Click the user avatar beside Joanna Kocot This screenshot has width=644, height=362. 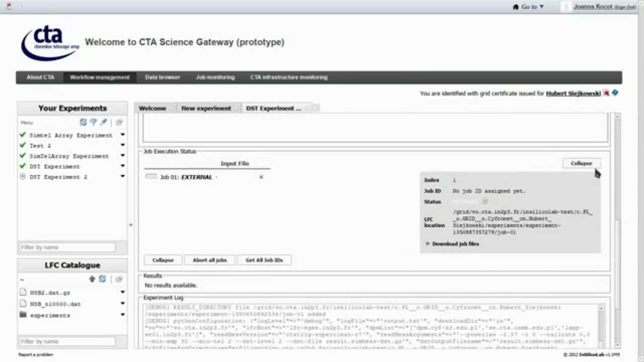(566, 7)
